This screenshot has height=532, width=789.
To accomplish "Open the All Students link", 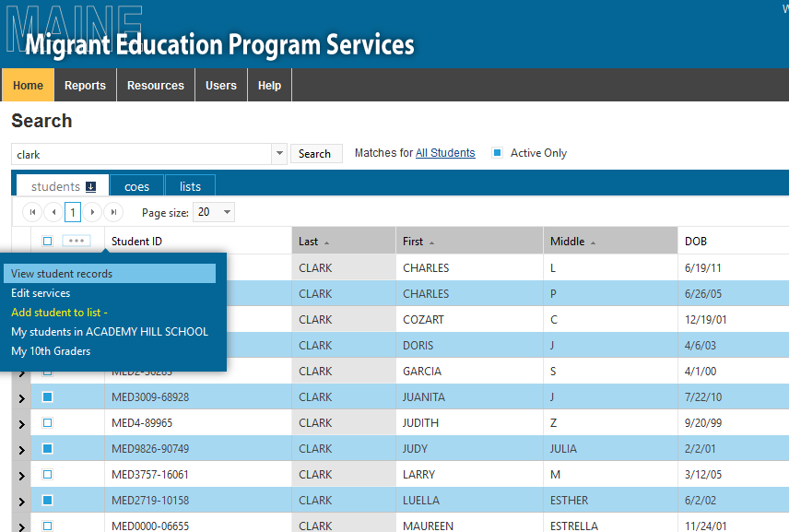I will 445,153.
